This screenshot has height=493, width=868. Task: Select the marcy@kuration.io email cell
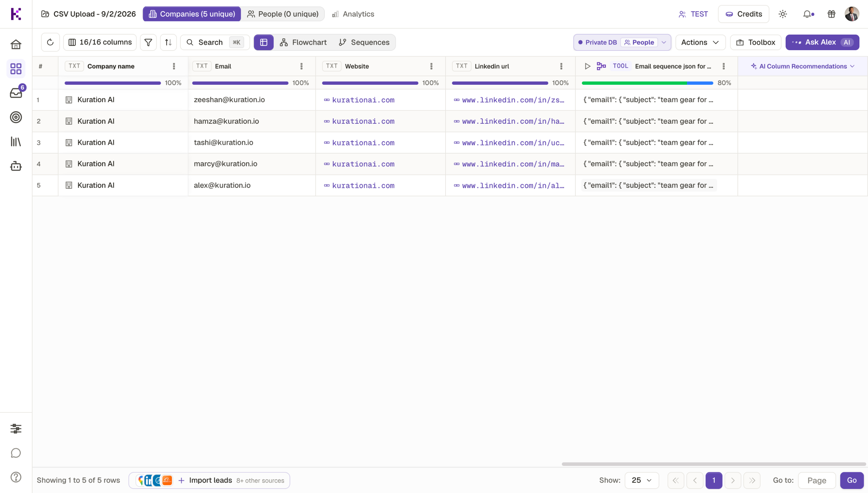pyautogui.click(x=252, y=164)
